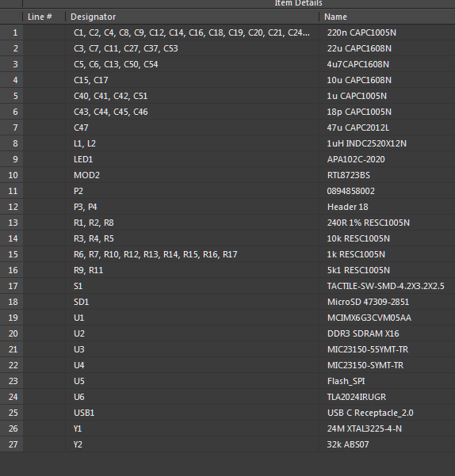
Task: Select row number 14 header
Action: tap(11, 238)
